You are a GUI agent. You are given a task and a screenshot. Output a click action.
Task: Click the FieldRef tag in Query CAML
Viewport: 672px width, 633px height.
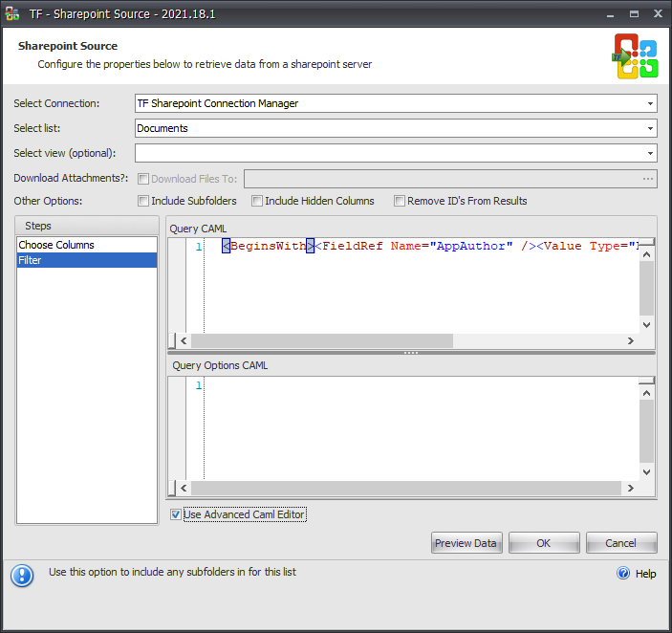tap(353, 246)
